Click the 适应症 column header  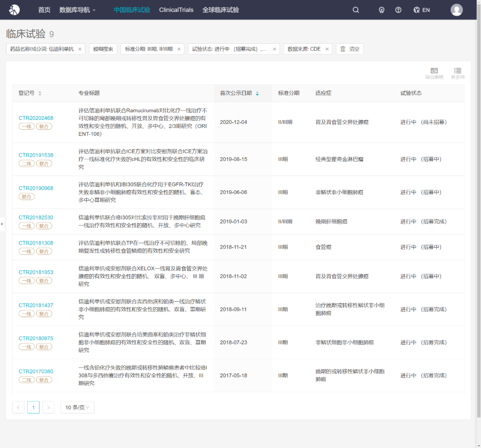tap(323, 93)
